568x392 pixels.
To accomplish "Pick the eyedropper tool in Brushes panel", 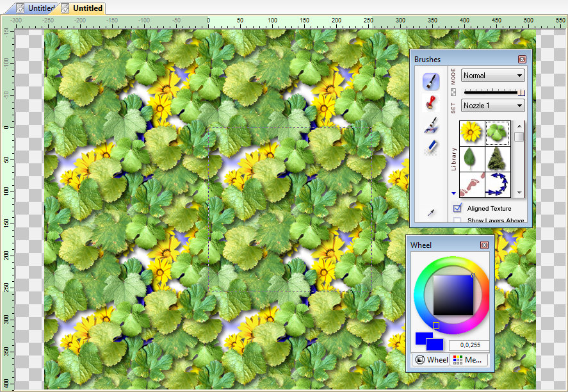I will [x=431, y=212].
